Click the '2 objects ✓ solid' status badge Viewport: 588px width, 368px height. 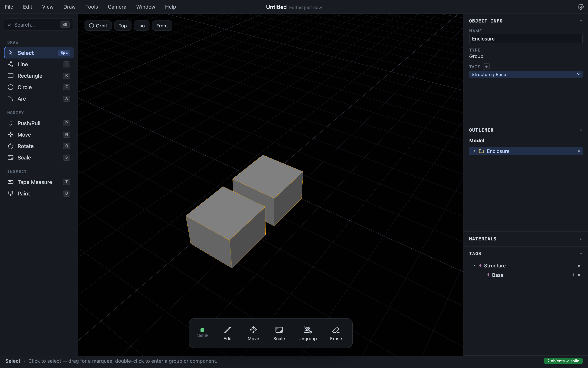563,361
